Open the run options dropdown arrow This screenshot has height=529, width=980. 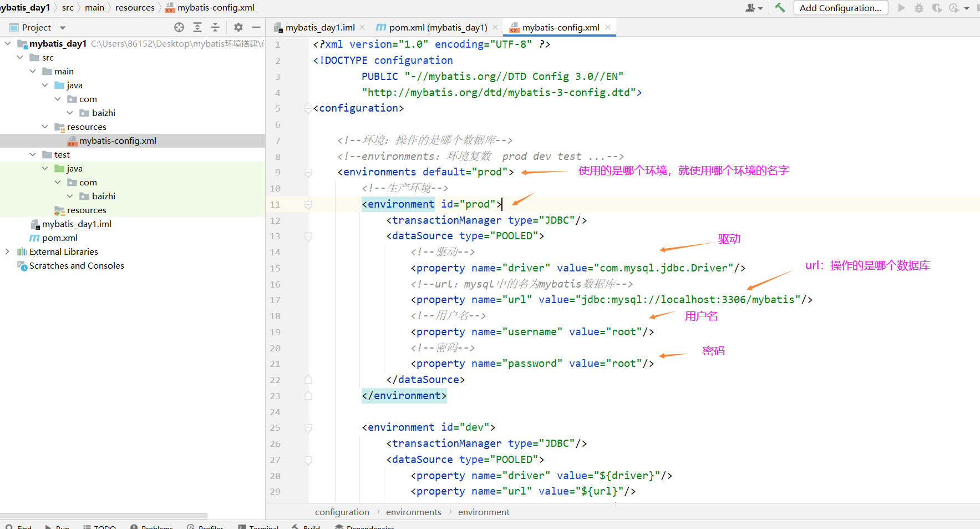point(967,8)
